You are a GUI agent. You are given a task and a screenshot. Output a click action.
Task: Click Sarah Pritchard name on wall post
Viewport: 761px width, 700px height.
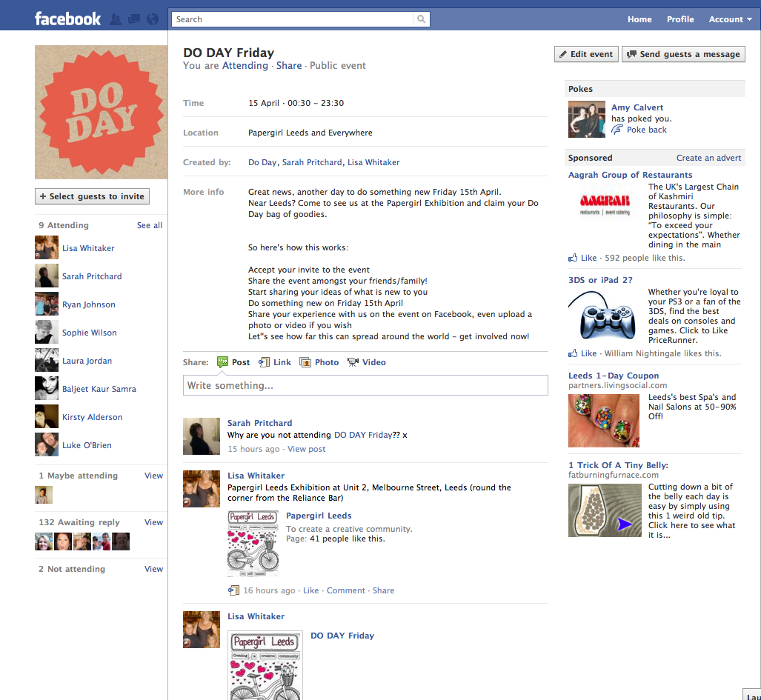point(259,423)
